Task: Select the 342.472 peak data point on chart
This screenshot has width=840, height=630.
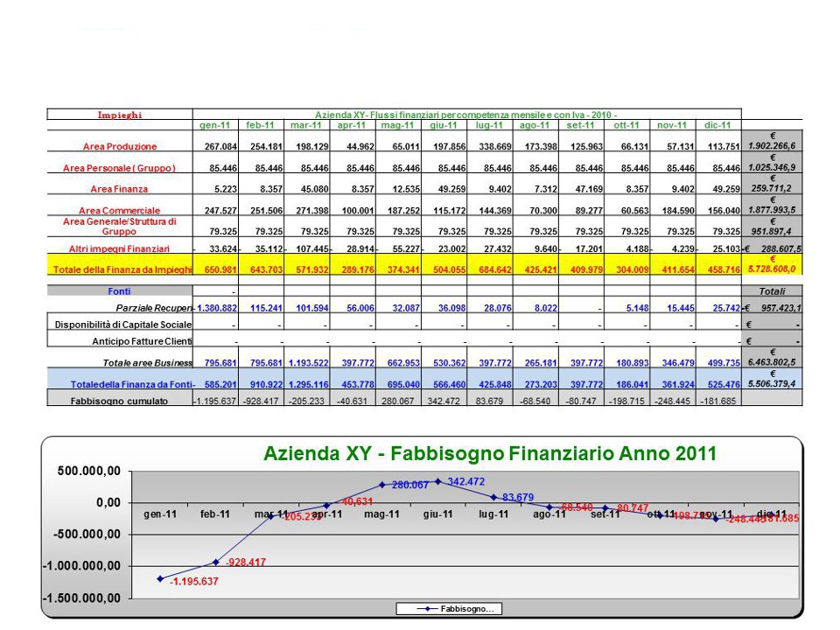Action: click(x=438, y=481)
